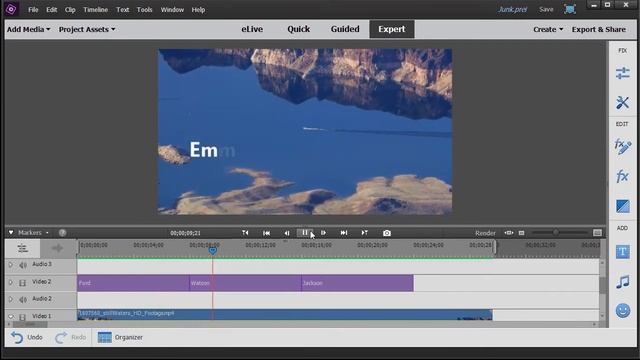Open the Tools wrench and scissors panel
Viewport: 640px width, 360px height.
tap(622, 102)
